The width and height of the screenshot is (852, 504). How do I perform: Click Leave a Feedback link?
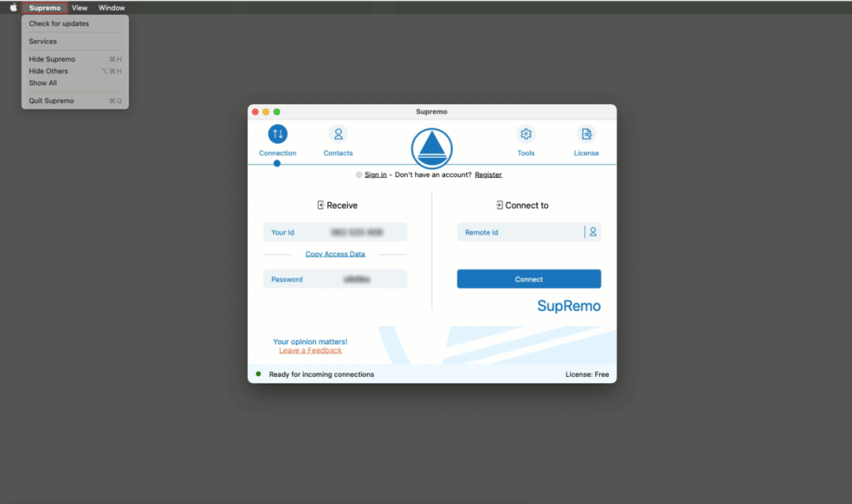click(310, 351)
